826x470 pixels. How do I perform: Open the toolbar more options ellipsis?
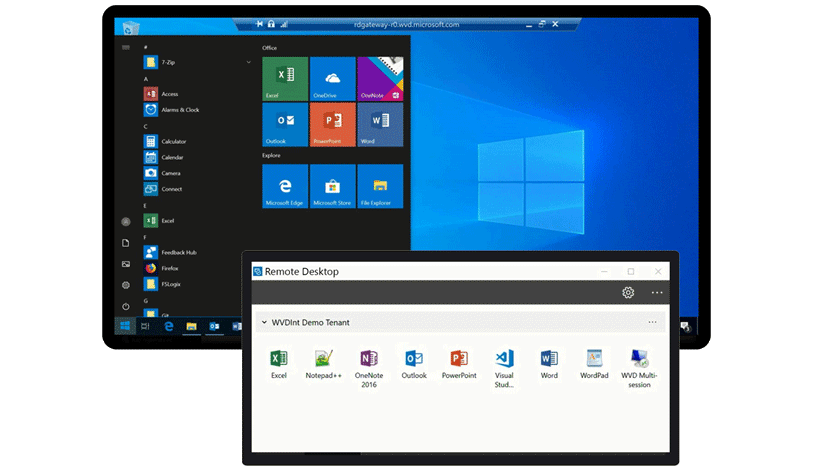click(657, 292)
